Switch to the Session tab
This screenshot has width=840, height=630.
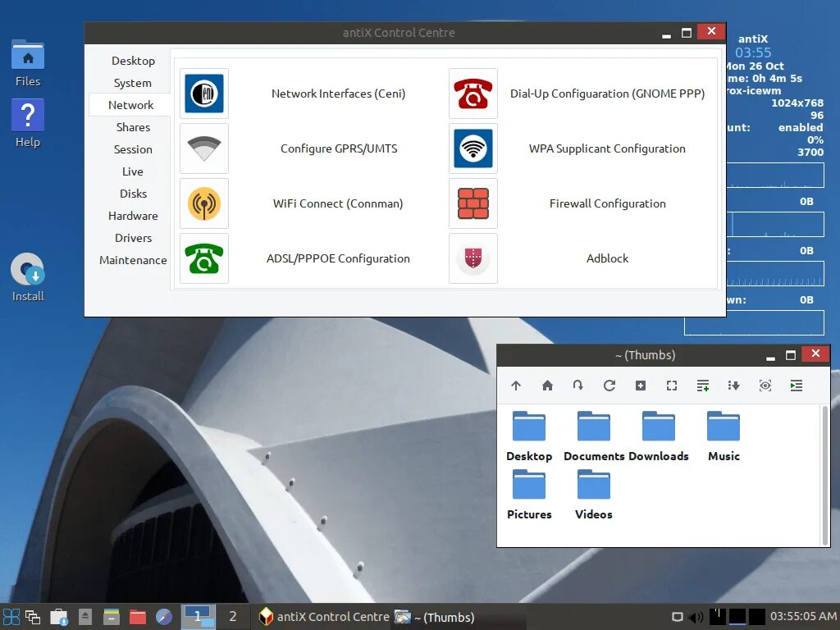(x=133, y=149)
